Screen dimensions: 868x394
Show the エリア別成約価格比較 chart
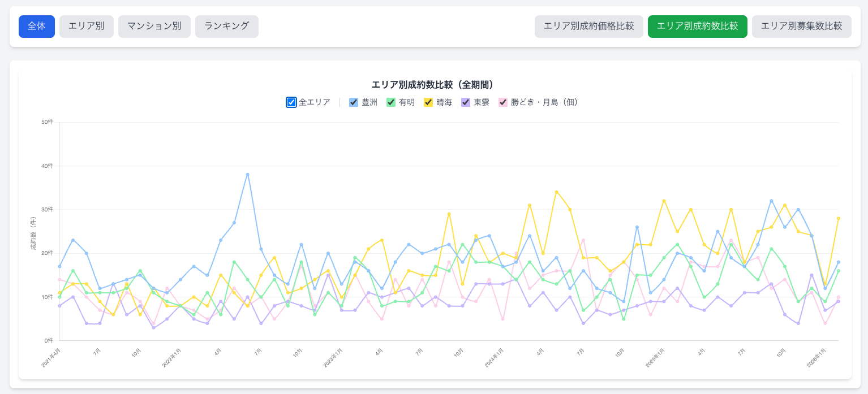coord(588,27)
